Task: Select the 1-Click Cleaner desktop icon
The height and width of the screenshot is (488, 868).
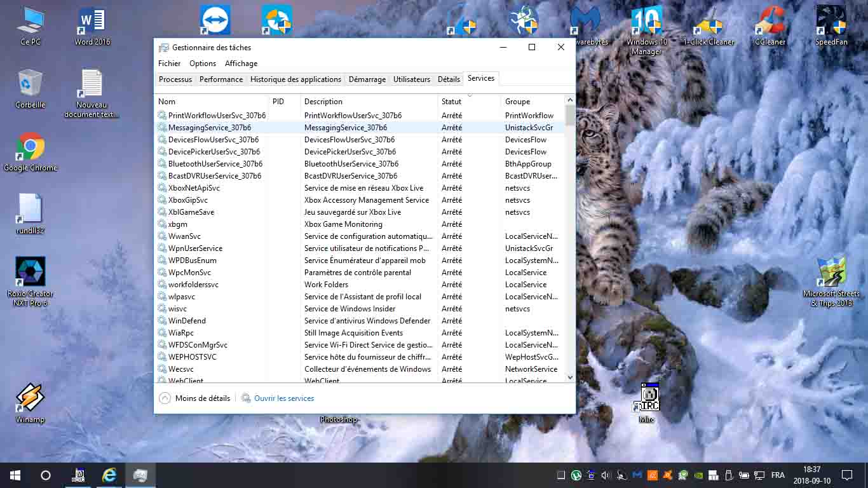Action: (x=709, y=27)
